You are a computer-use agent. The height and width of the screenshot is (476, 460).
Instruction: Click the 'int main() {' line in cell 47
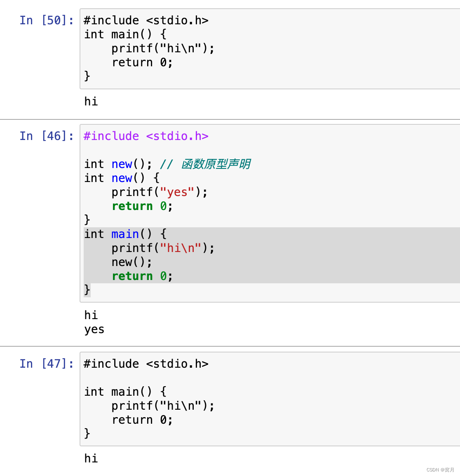click(125, 392)
